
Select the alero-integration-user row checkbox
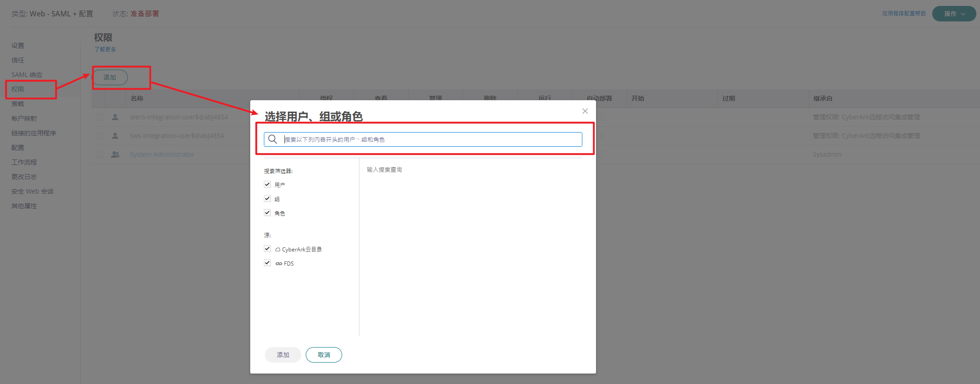(x=99, y=117)
